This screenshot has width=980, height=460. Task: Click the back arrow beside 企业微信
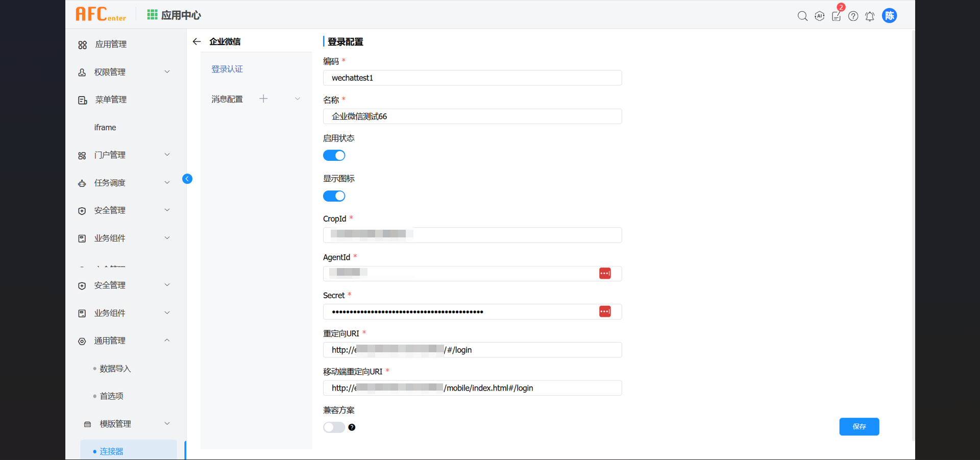click(197, 41)
